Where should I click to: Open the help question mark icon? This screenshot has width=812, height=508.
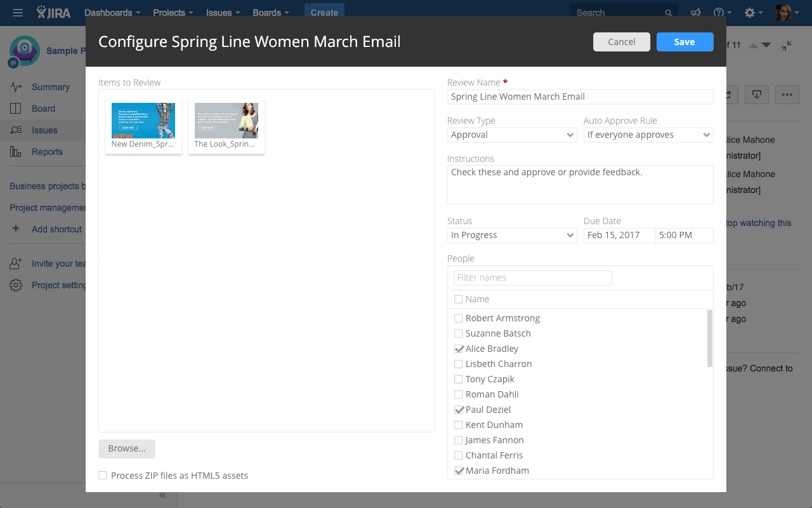point(719,13)
